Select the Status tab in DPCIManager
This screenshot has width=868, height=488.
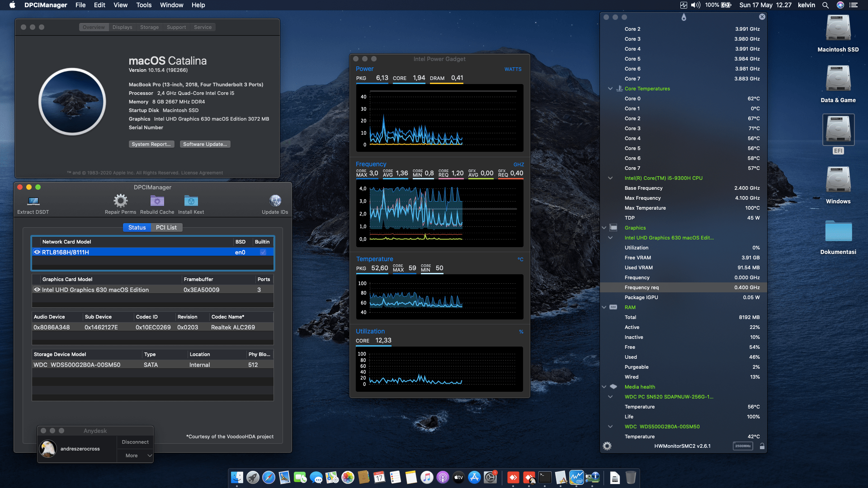tap(137, 227)
